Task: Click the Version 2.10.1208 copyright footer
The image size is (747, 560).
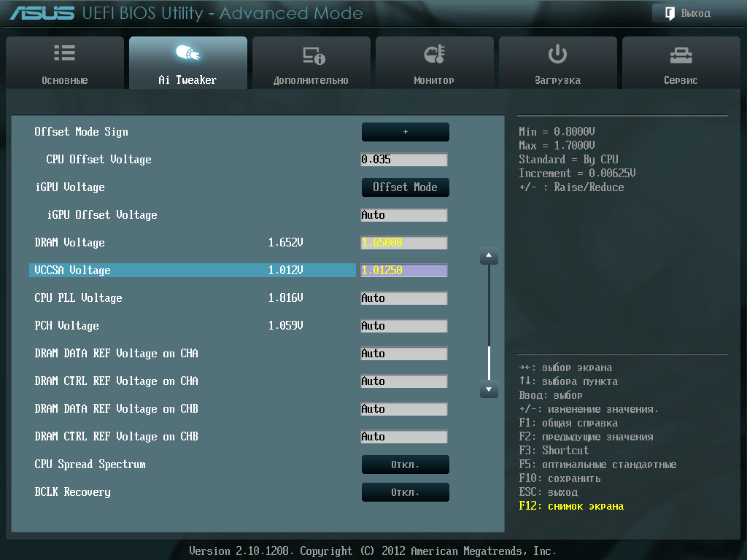Action: pos(373,551)
